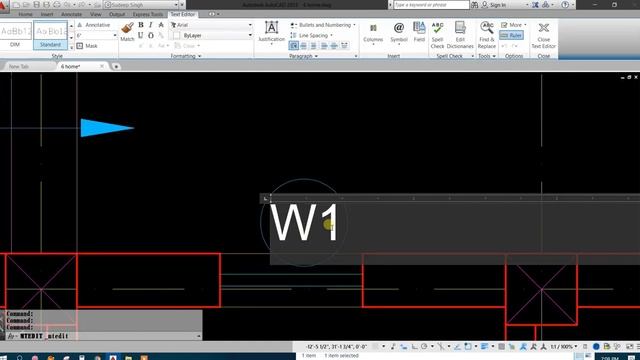This screenshot has height=360, width=640.
Task: Click the text color swatch beside ByLayer
Action: [176, 36]
